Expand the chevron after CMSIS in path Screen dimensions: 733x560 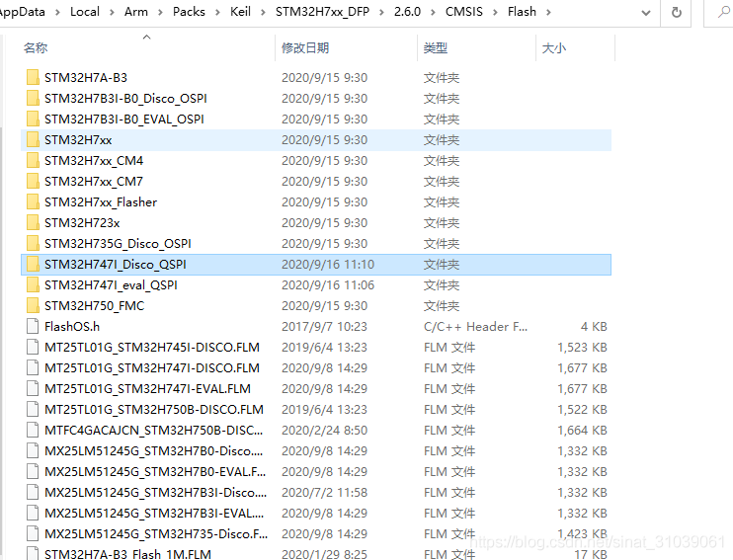[495, 12]
